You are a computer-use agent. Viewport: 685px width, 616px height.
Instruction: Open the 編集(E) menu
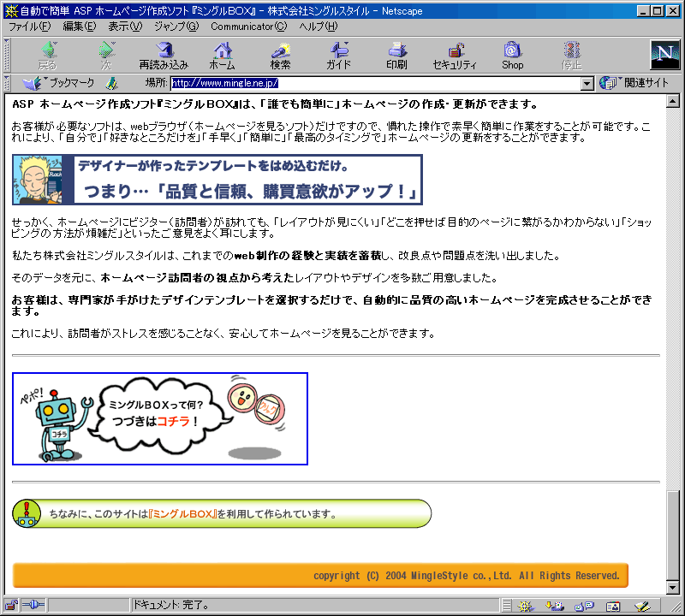coord(79,27)
